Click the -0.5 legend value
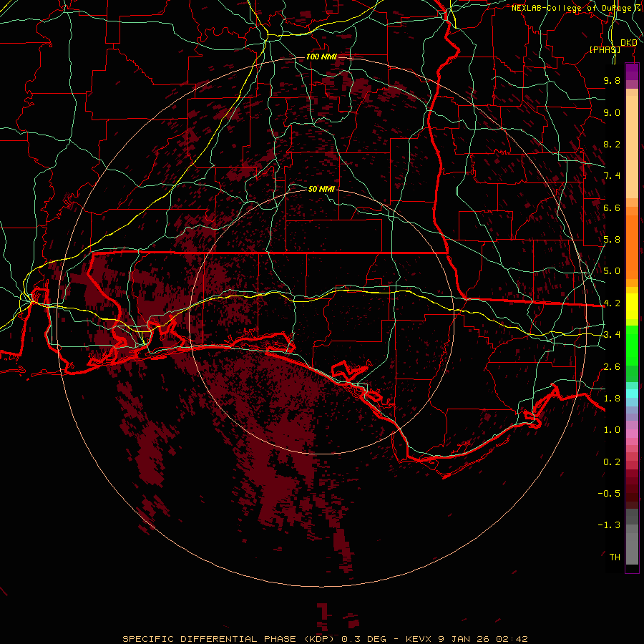 click(609, 494)
